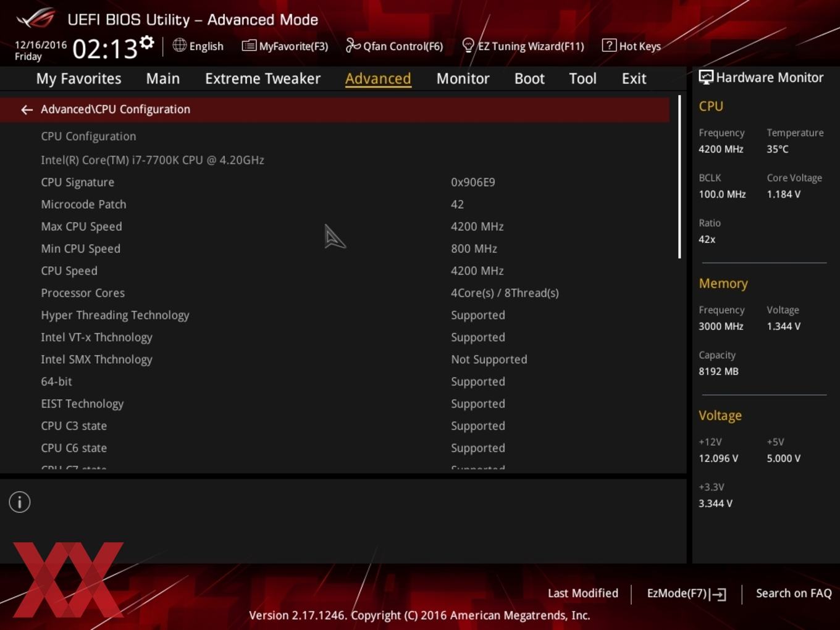
Task: Select Microcode Patch row
Action: [334, 204]
